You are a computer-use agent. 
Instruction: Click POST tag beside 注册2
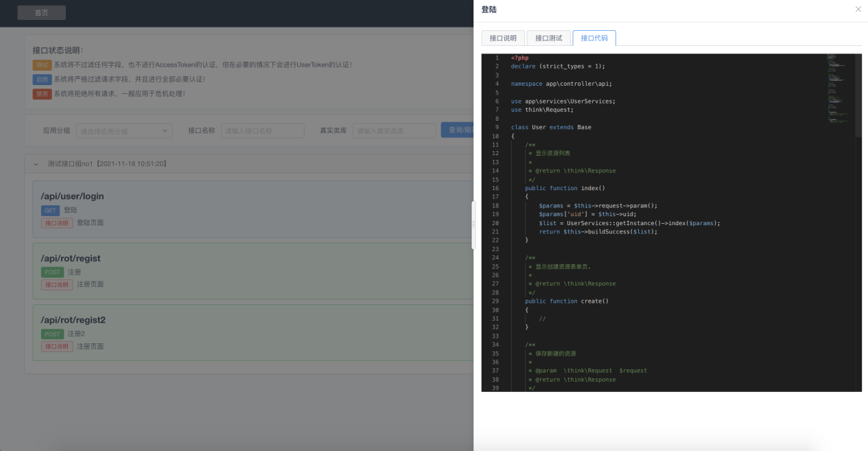[x=52, y=334]
